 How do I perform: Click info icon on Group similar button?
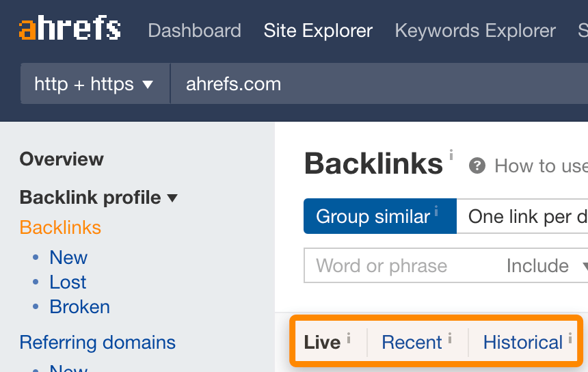pyautogui.click(x=436, y=210)
